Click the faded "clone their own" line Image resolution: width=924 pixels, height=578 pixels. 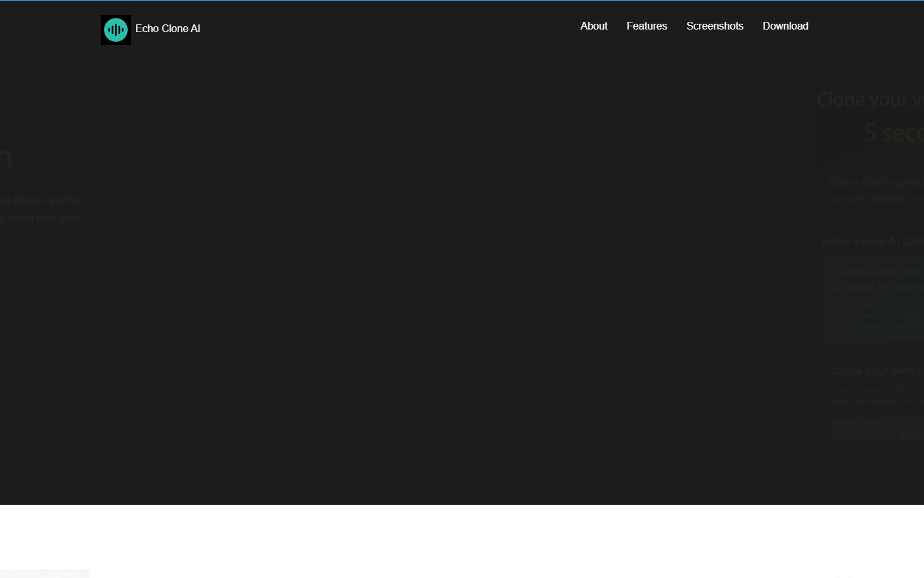tap(44, 218)
